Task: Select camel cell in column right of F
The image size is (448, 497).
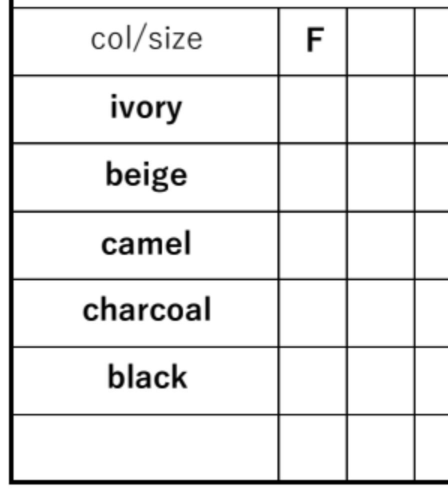Action: click(x=380, y=245)
